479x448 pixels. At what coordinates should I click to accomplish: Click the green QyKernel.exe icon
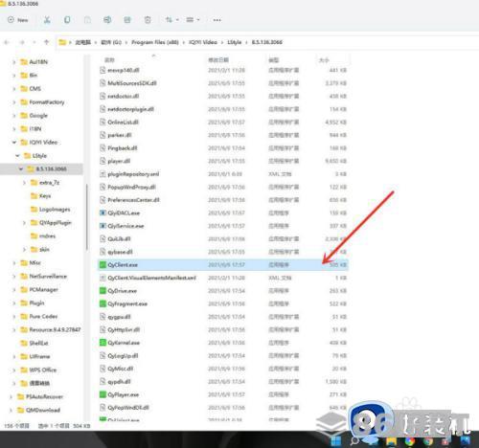[x=103, y=343]
